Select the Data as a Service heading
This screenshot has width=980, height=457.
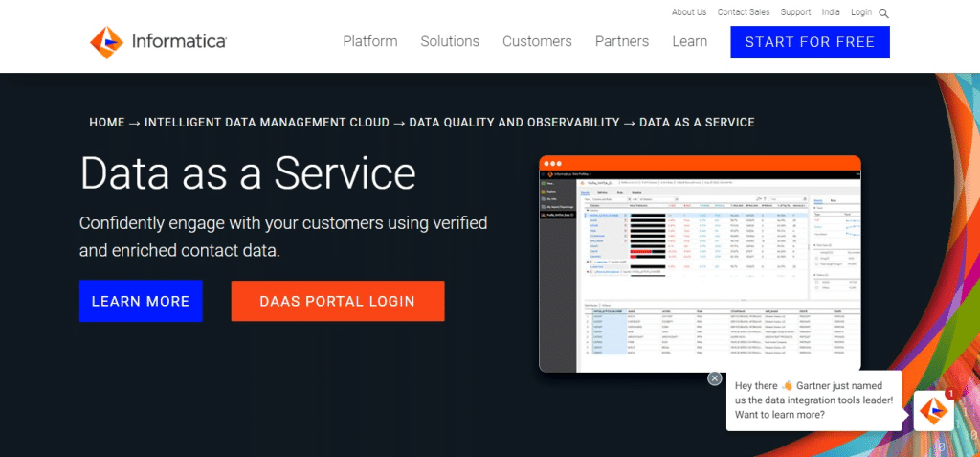(248, 172)
